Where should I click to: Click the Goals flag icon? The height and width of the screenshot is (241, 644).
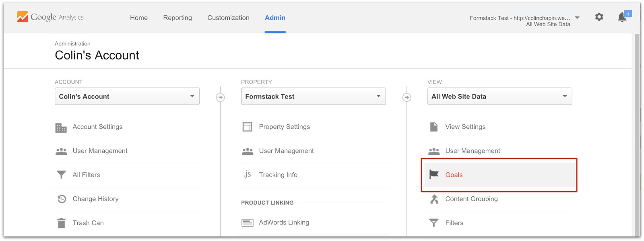coord(433,175)
